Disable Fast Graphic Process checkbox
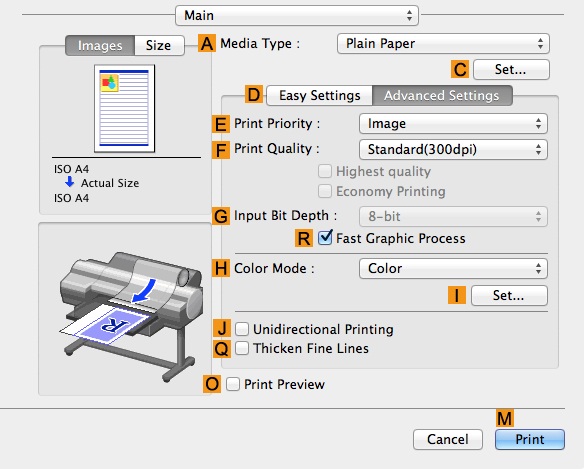The image size is (584, 469). click(325, 238)
